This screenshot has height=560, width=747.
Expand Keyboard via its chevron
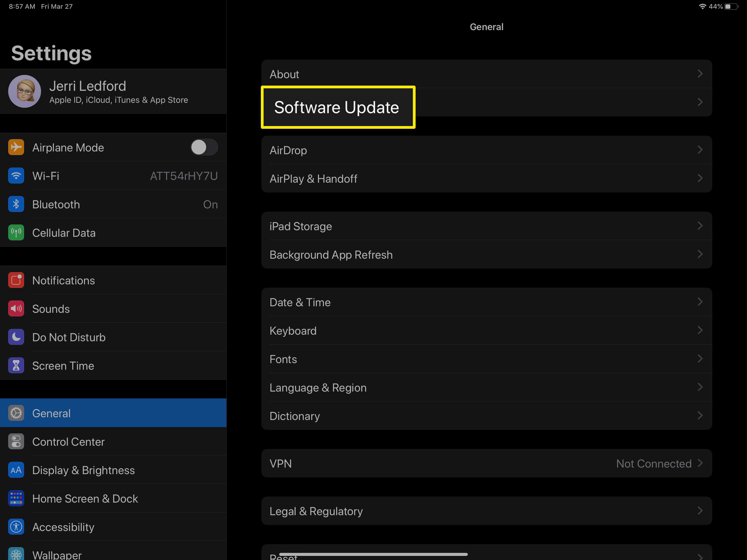click(x=700, y=330)
